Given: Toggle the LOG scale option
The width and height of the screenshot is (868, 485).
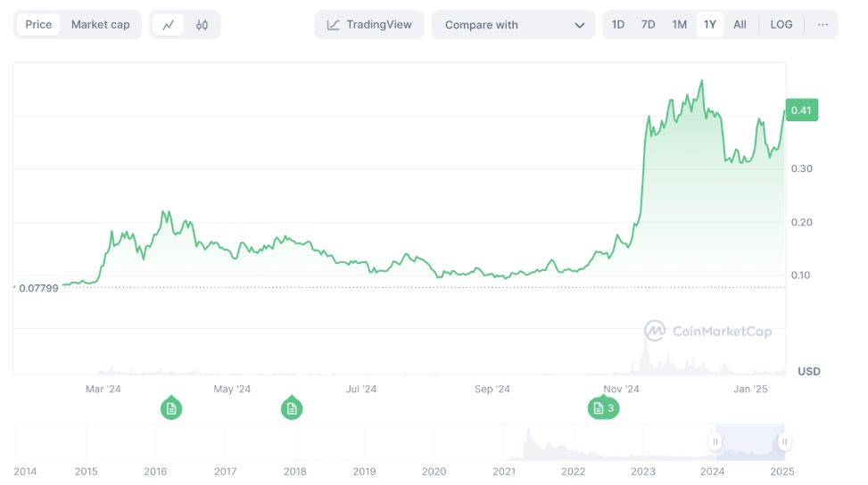Looking at the screenshot, I should (x=781, y=25).
